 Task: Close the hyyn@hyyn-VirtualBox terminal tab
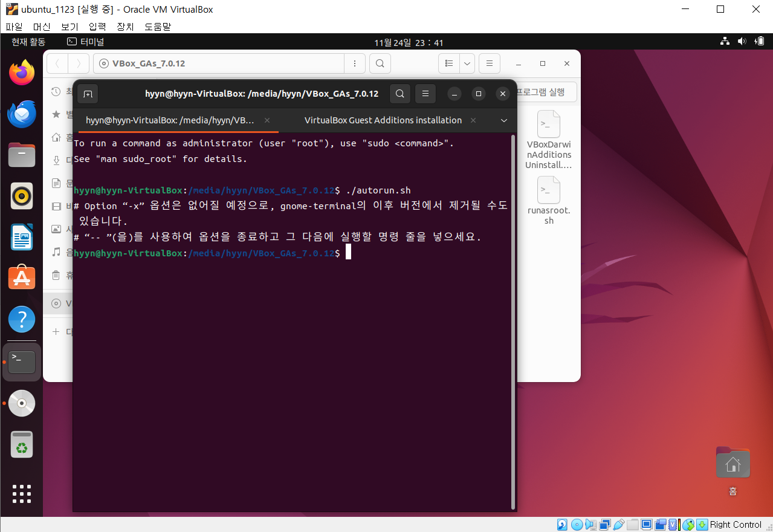point(267,120)
